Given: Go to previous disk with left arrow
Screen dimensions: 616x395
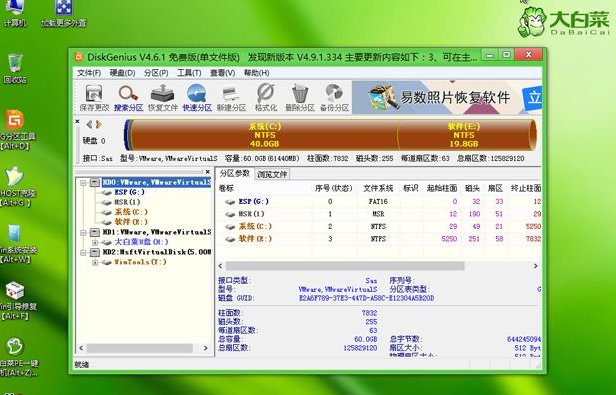Looking at the screenshot, I should pyautogui.click(x=89, y=125).
